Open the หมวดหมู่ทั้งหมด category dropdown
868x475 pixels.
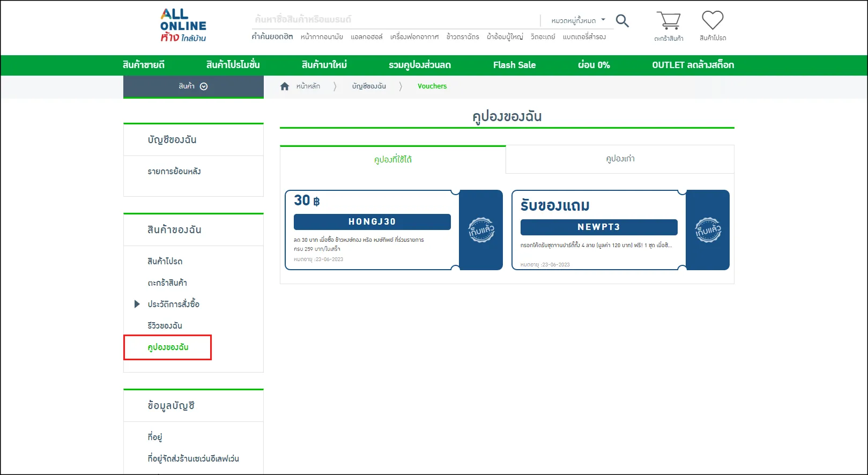578,20
